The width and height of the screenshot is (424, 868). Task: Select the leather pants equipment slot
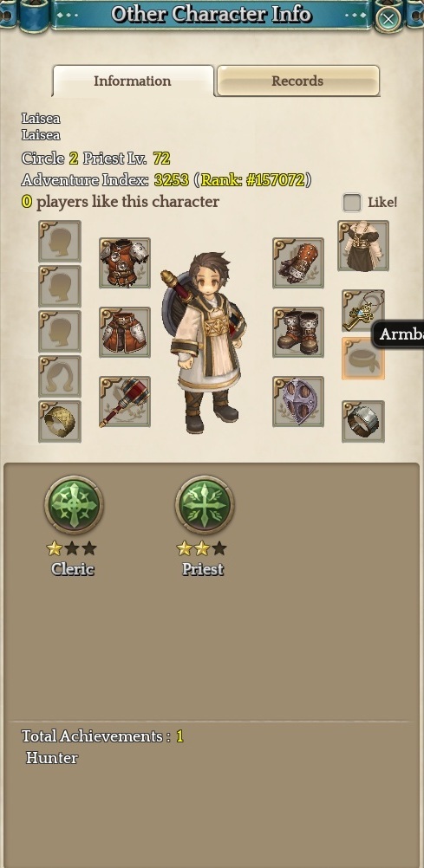125,332
